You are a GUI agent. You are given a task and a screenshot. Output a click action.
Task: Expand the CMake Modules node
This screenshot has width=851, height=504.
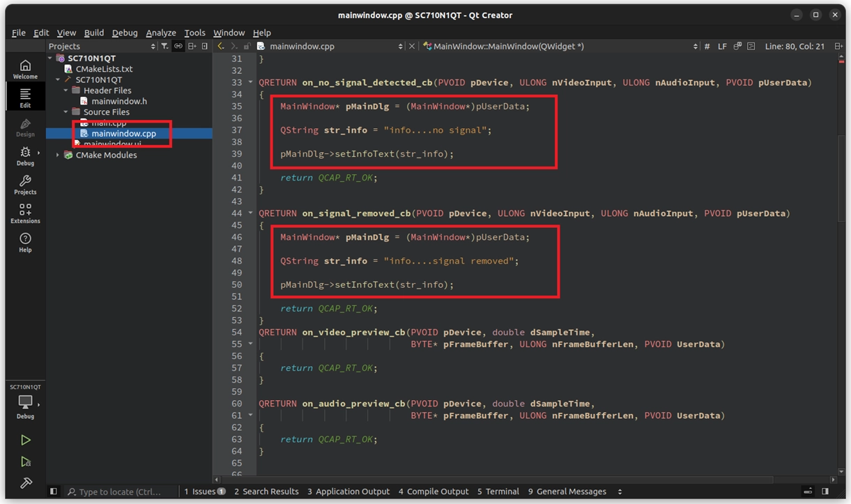[x=58, y=155]
